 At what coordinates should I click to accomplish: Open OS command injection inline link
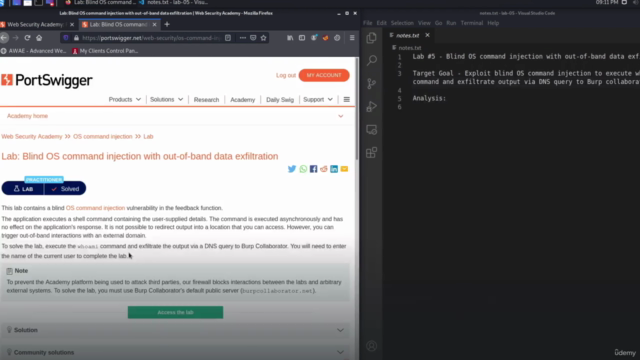pos(96,208)
